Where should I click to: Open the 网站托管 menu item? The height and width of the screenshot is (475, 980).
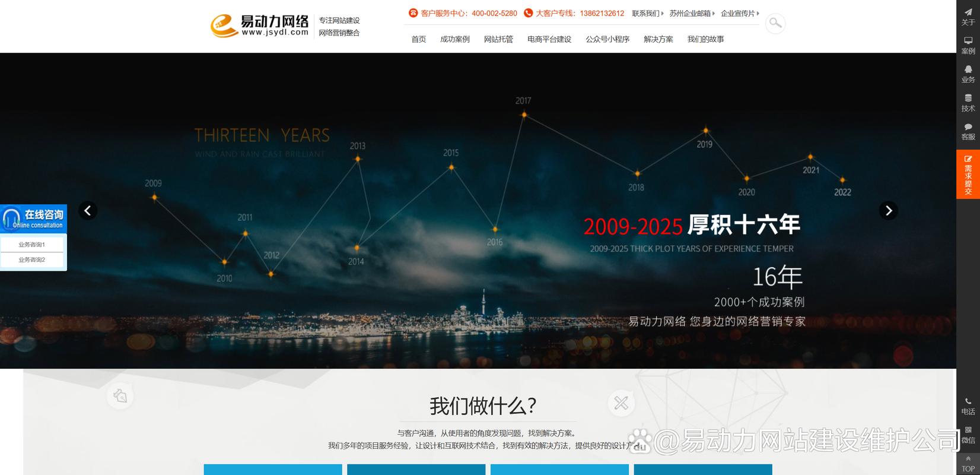coord(498,39)
